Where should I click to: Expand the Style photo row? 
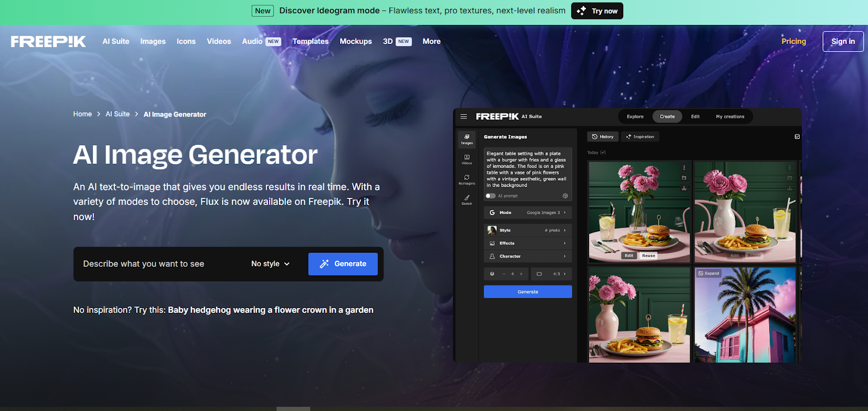pyautogui.click(x=528, y=230)
